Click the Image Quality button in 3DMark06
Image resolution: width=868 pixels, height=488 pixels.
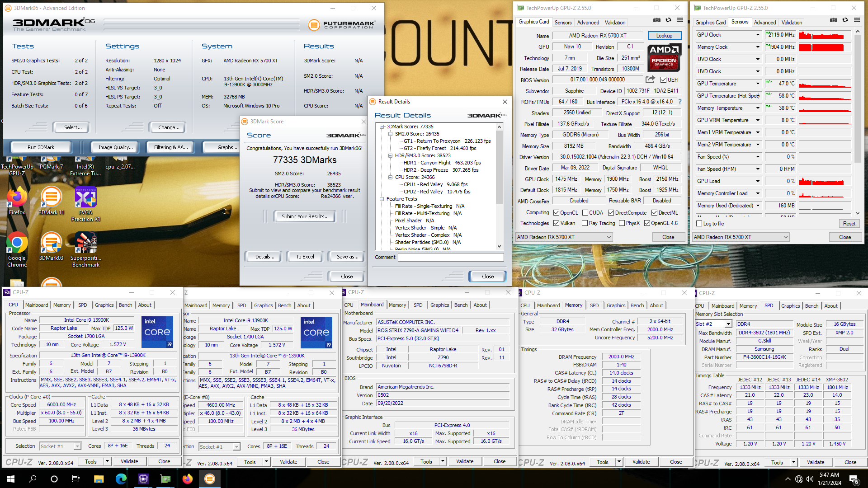[116, 147]
